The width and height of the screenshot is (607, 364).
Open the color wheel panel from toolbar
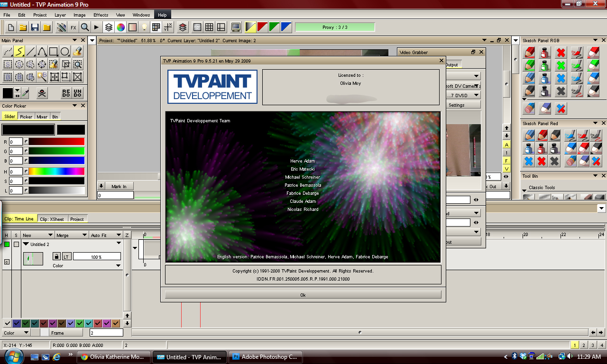120,27
